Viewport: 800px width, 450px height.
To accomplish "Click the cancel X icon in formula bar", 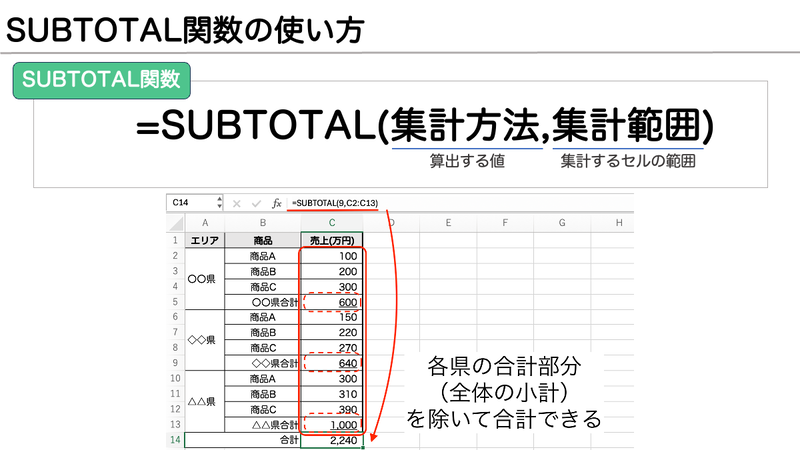I will [x=236, y=204].
